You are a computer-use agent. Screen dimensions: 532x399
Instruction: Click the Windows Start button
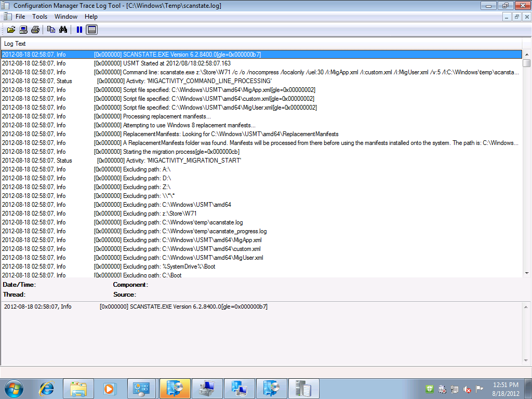pos(14,389)
